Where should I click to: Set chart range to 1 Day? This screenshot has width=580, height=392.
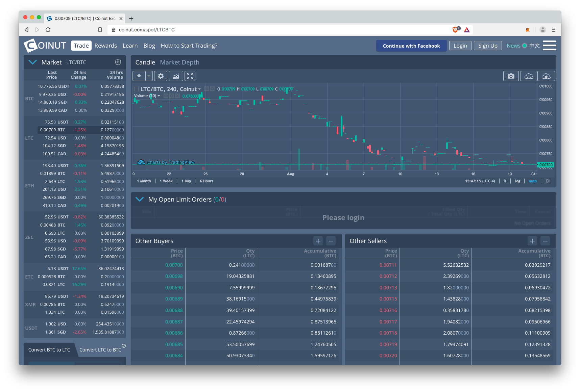click(x=186, y=181)
